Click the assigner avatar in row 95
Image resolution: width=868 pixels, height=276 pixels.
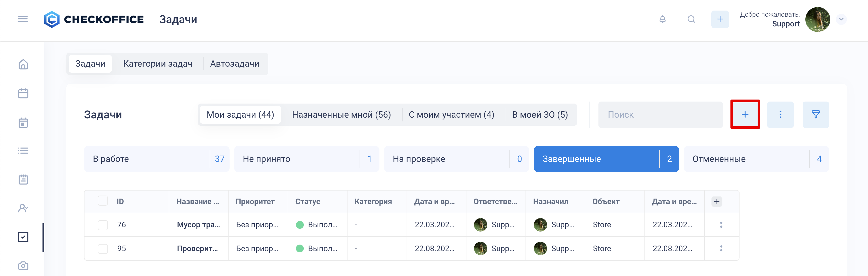coord(540,248)
